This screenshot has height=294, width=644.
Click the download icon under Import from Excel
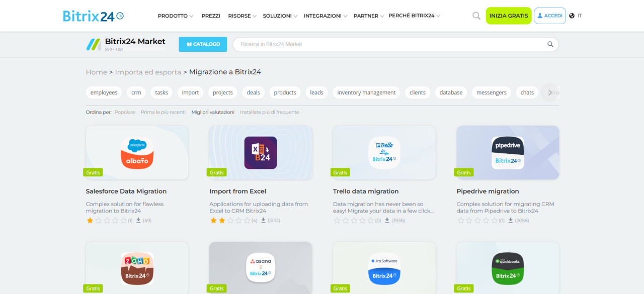pos(263,220)
